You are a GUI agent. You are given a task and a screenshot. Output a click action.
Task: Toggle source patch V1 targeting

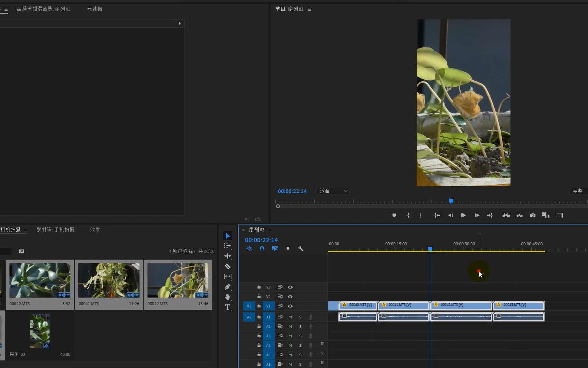(249, 306)
